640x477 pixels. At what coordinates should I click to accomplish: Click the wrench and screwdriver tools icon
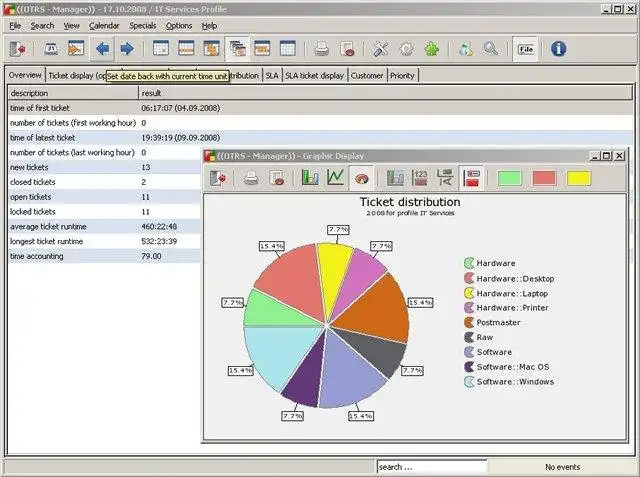click(380, 49)
